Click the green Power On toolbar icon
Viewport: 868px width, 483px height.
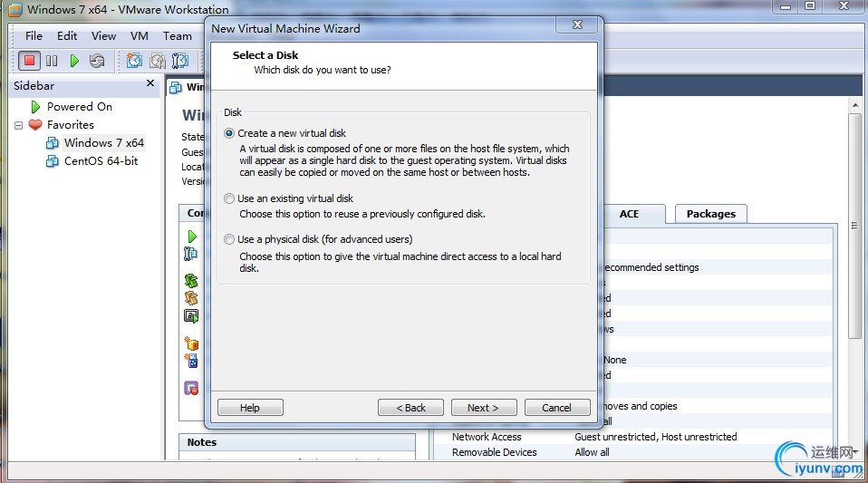click(74, 61)
